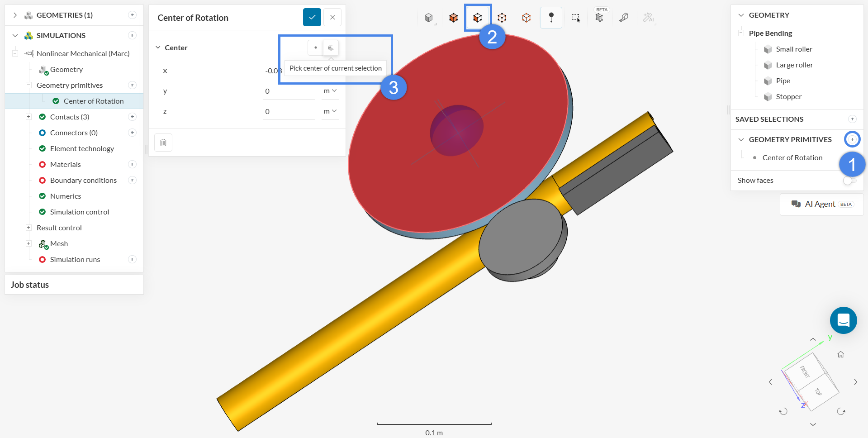Image resolution: width=868 pixels, height=438 pixels.
Task: Open the measure tool in the toolbar
Action: 624,18
